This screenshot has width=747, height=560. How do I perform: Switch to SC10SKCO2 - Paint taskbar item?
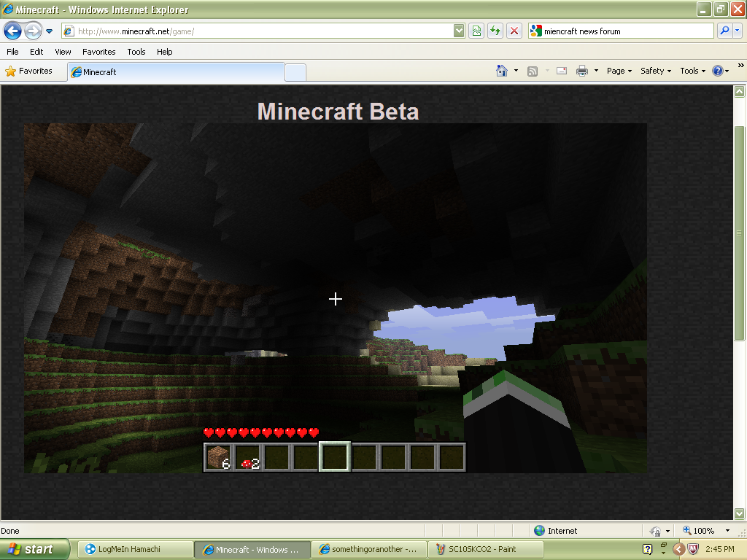click(x=486, y=549)
